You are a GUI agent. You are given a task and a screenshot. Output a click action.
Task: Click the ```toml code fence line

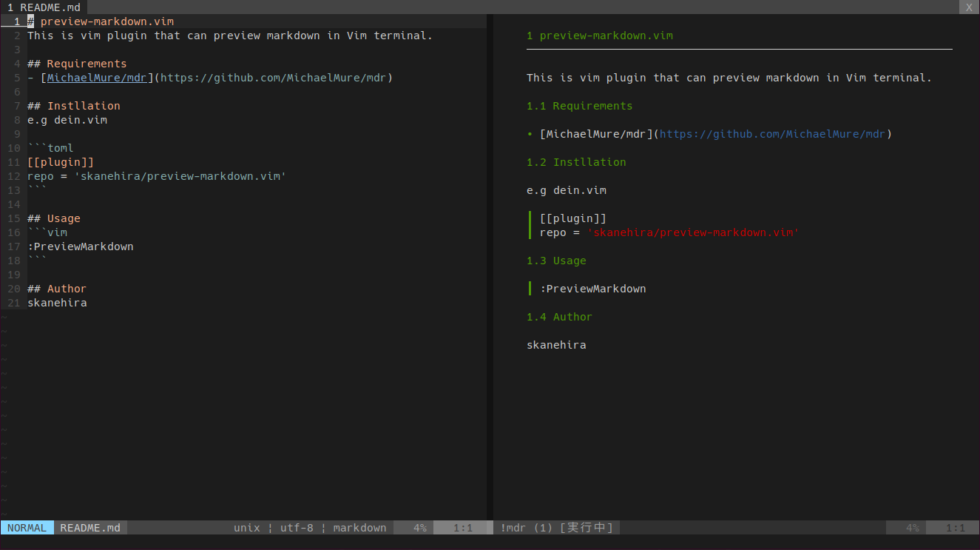50,148
